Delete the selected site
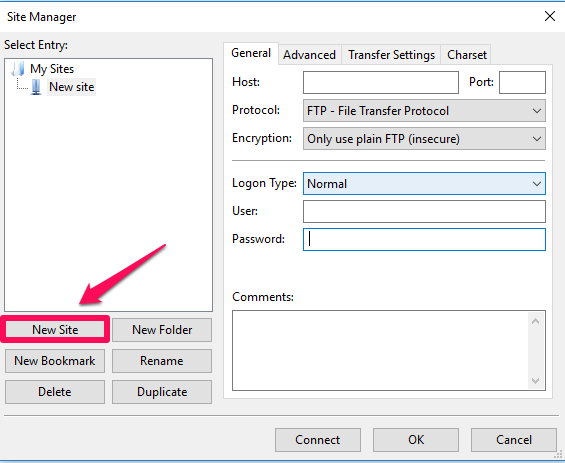565x463 pixels. coord(55,392)
